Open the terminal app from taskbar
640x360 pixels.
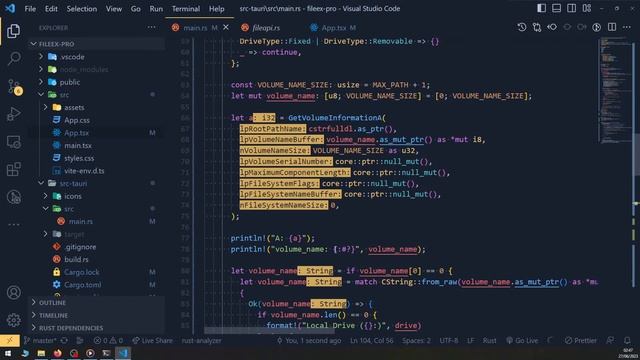[107, 353]
